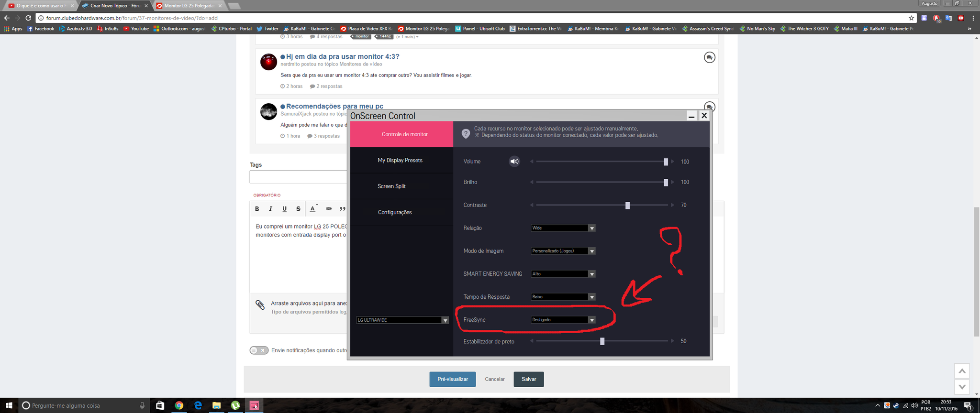Click the bold formatting icon in the editor

(x=257, y=209)
